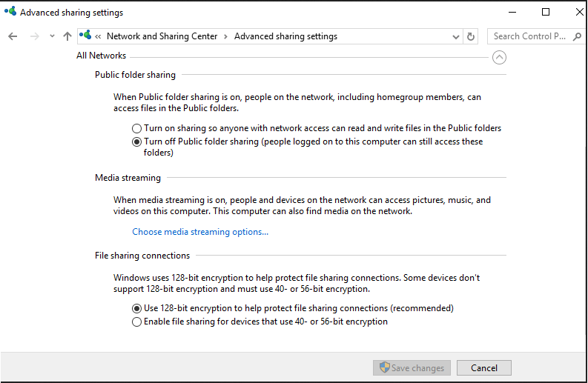588x383 pixels.
Task: Click the Public folder sharing heading
Action: click(135, 75)
